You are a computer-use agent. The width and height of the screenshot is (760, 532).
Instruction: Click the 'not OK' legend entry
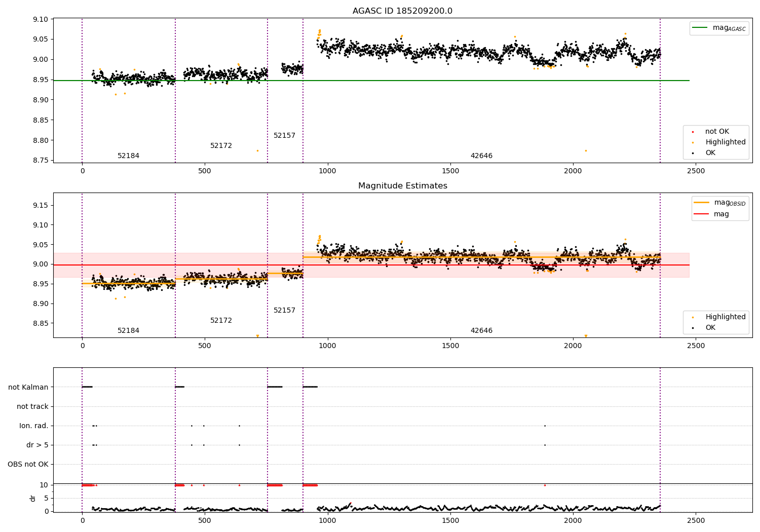pyautogui.click(x=717, y=132)
